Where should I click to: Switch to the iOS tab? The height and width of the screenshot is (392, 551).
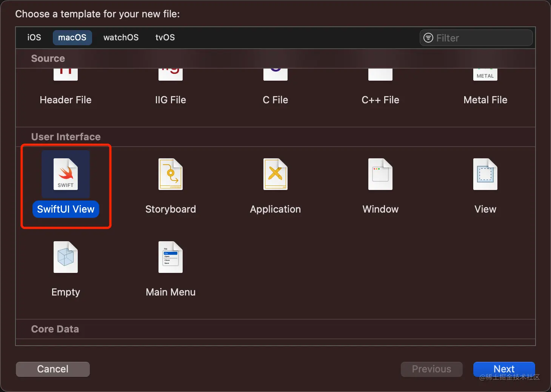point(34,38)
